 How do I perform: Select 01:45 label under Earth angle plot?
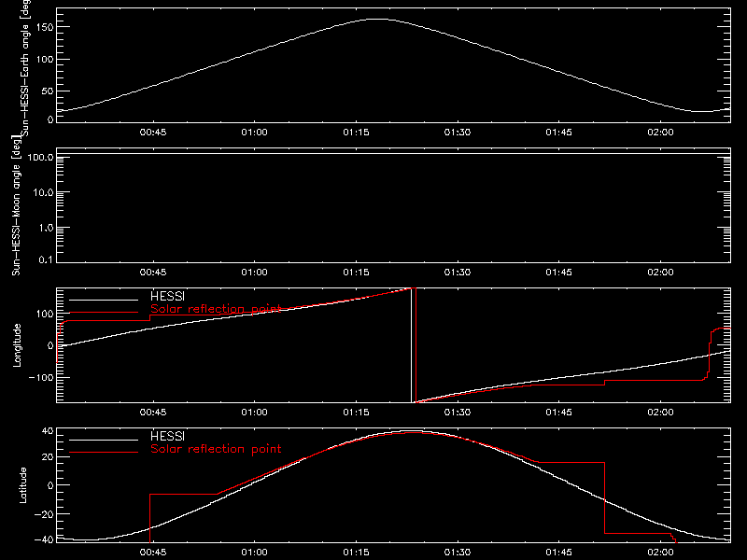558,133
